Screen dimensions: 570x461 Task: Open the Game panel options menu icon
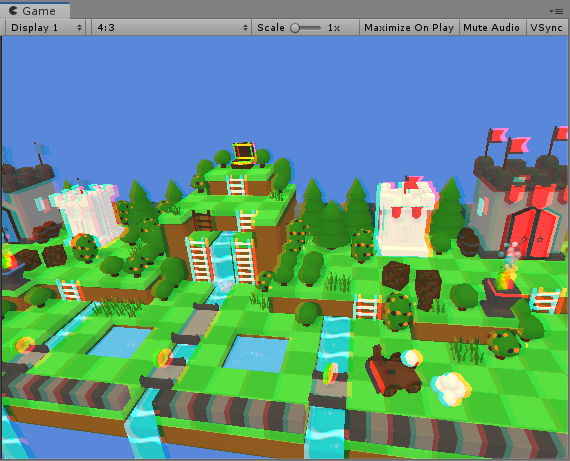click(x=556, y=11)
